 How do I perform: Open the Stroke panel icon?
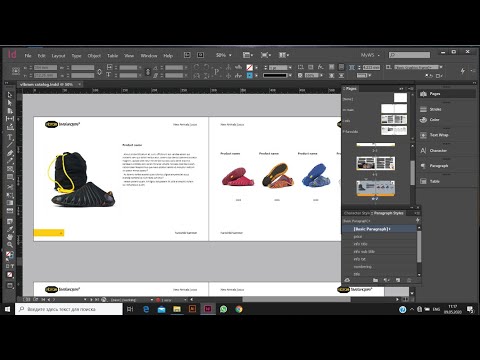(x=423, y=109)
